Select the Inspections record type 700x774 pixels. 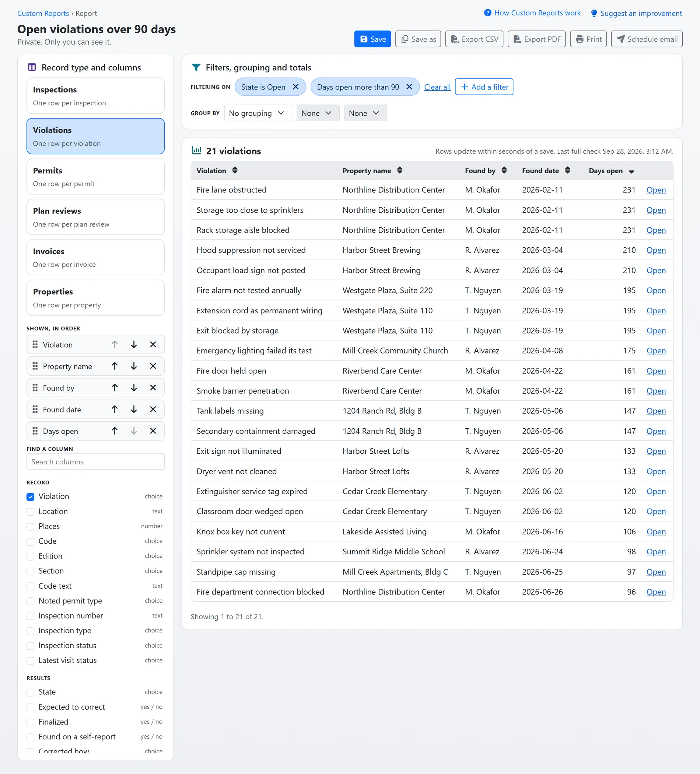95,95
